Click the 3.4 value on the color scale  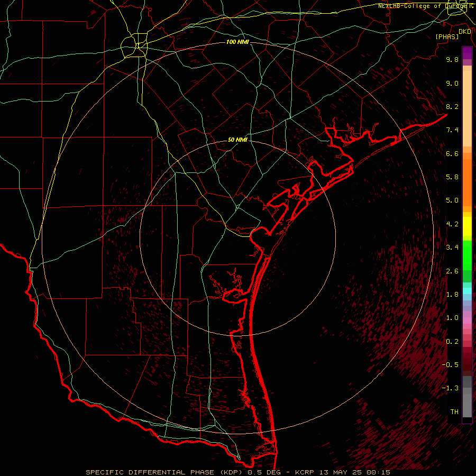tap(452, 248)
